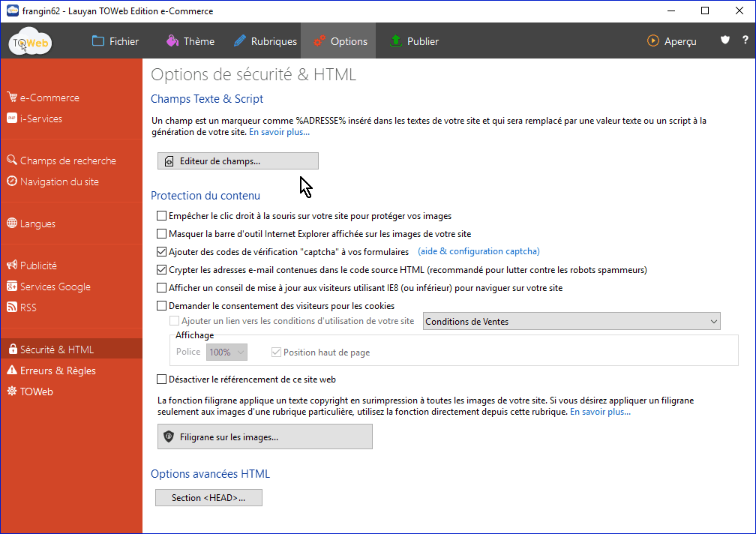Click the Editeur de champs button
The height and width of the screenshot is (534, 756).
pyautogui.click(x=238, y=161)
